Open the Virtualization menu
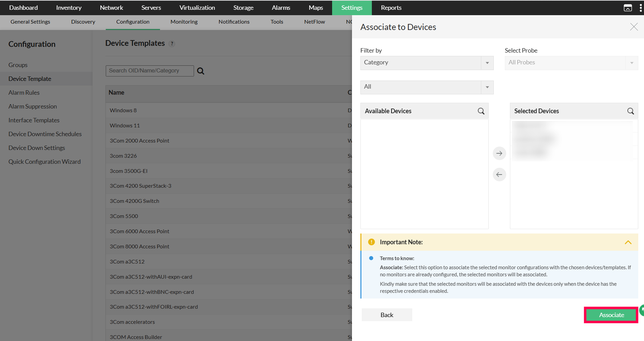Image resolution: width=644 pixels, height=341 pixels. (x=197, y=8)
